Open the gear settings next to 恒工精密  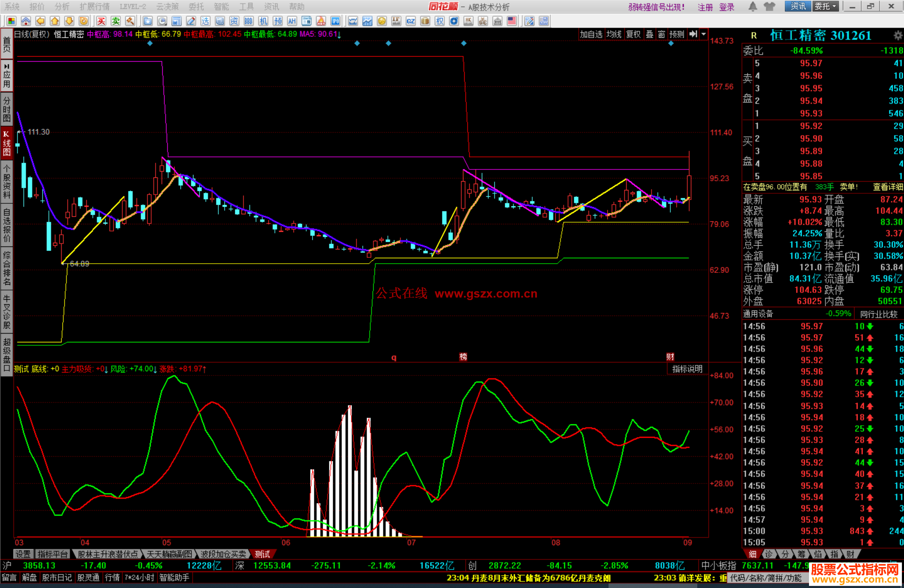pyautogui.click(x=898, y=35)
